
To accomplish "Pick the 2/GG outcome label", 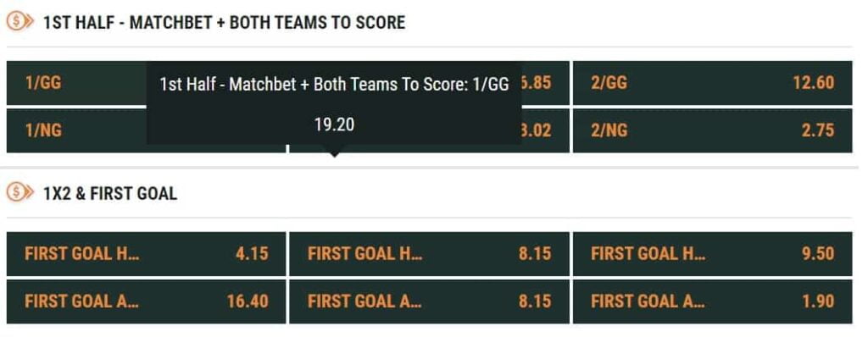I will coord(609,83).
